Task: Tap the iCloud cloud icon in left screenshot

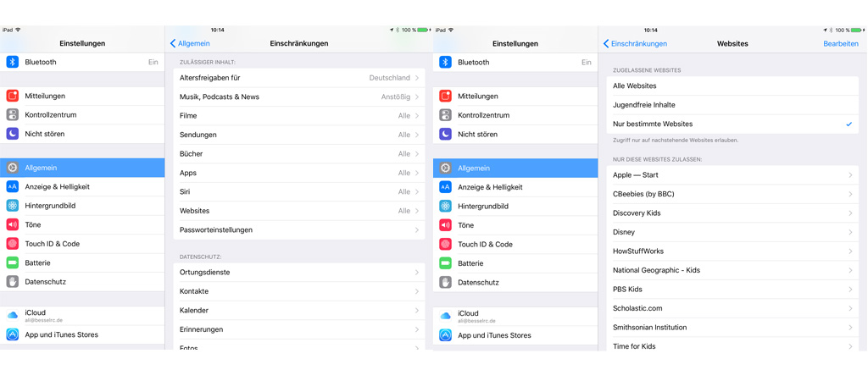Action: pyautogui.click(x=12, y=315)
